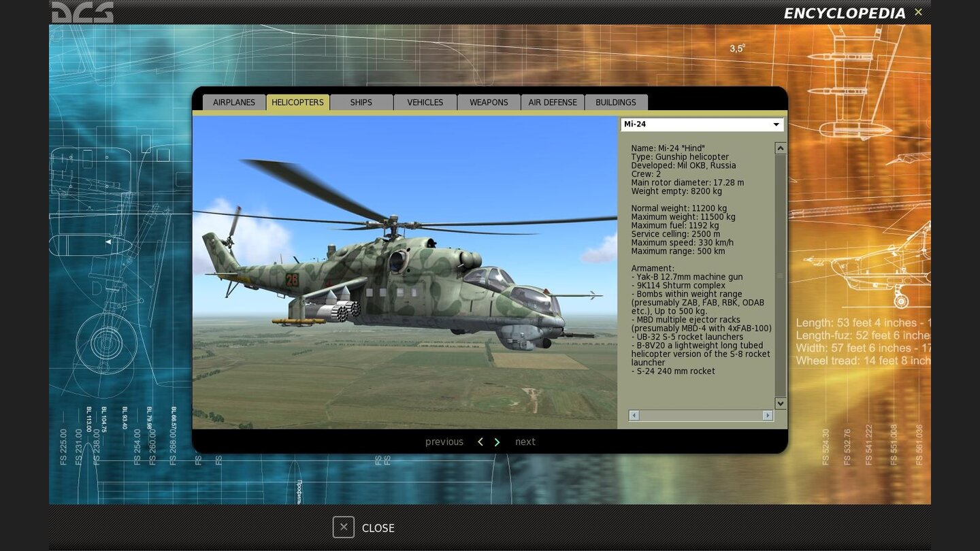The height and width of the screenshot is (551, 980).
Task: Click the scroll right arrow under description
Action: 768,415
